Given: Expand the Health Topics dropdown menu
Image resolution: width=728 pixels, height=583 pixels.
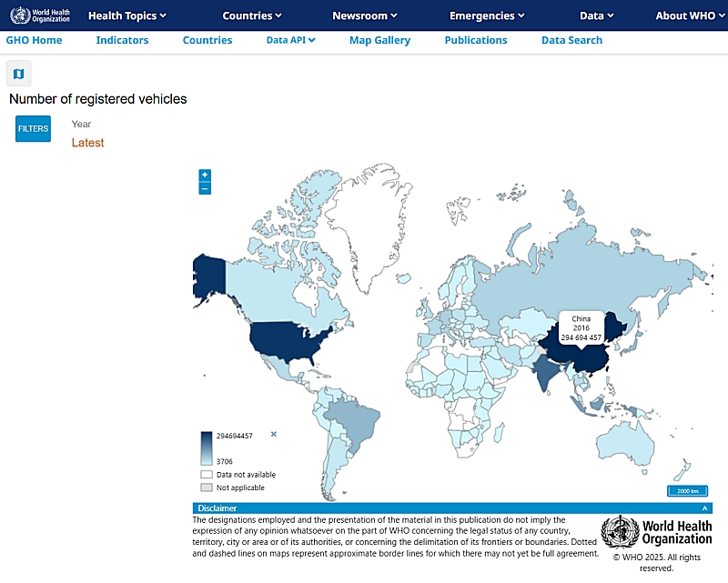Looking at the screenshot, I should pyautogui.click(x=127, y=15).
